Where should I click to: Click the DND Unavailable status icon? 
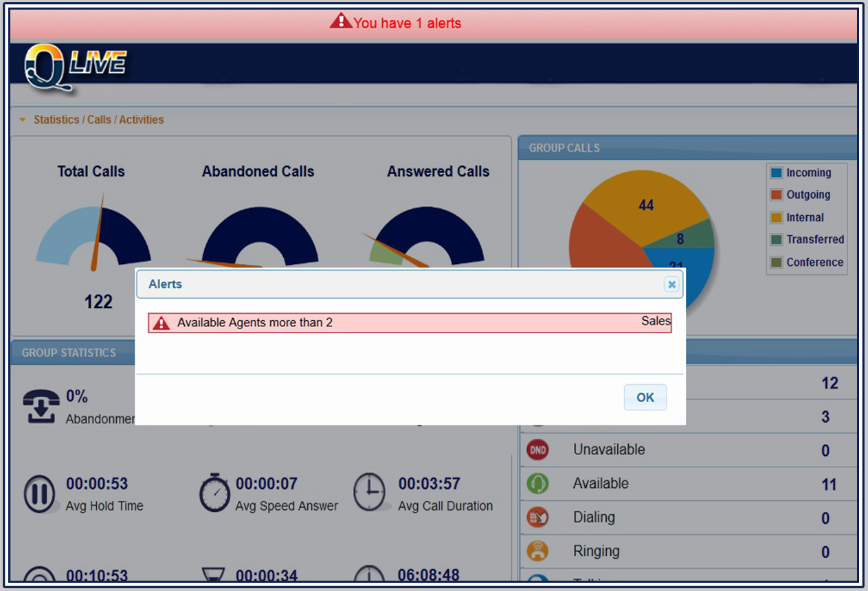pos(538,450)
